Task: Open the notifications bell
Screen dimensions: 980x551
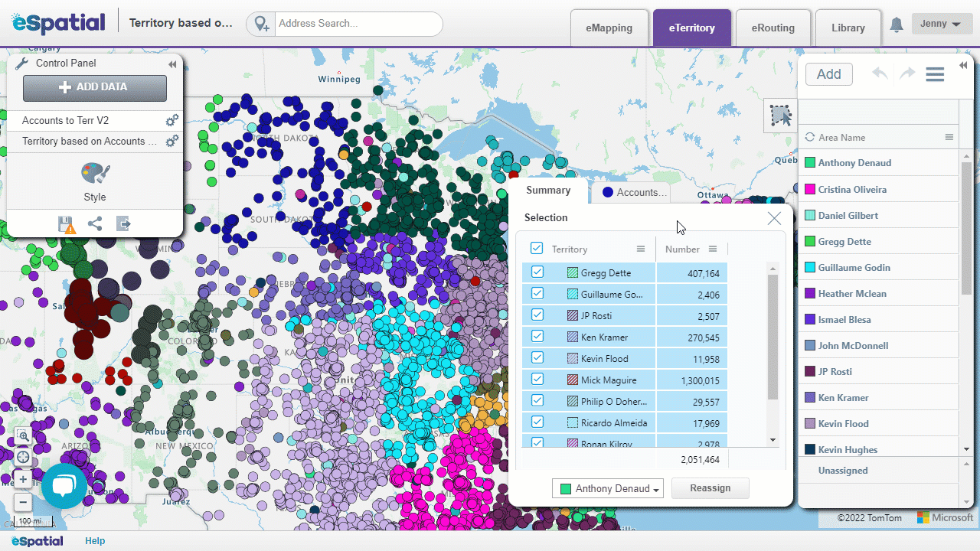Action: pyautogui.click(x=897, y=24)
